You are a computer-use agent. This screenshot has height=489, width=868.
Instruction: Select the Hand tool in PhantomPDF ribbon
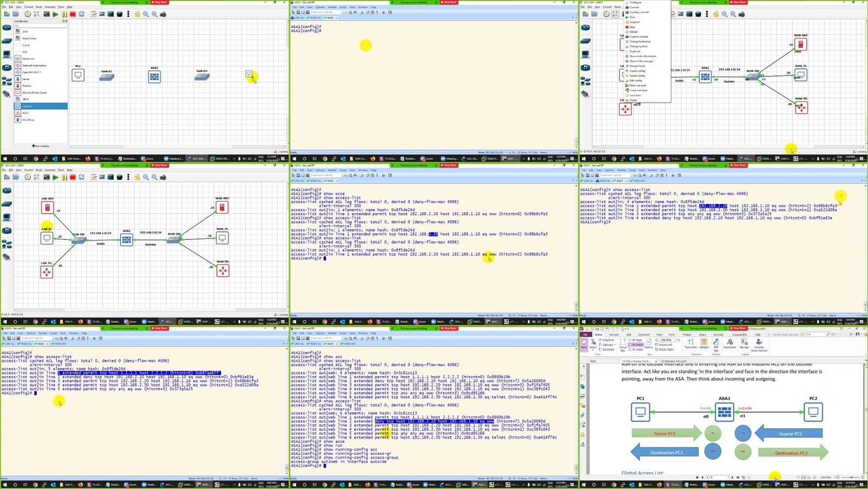[584, 343]
